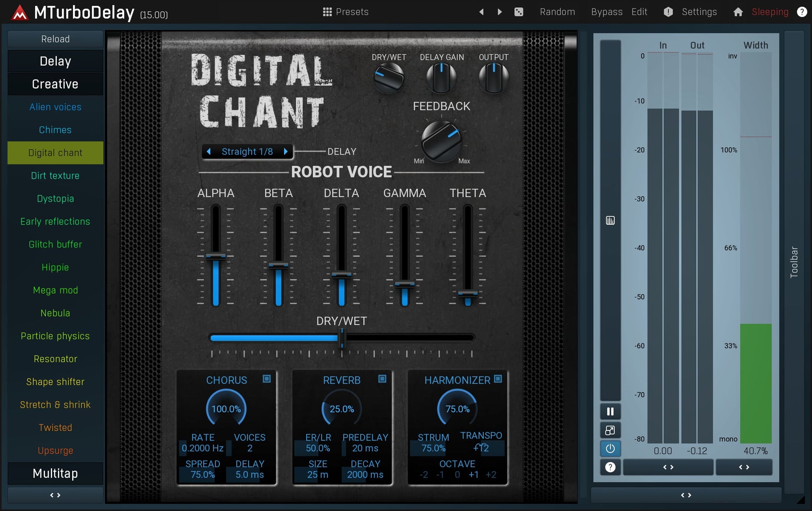Click the home icon in top bar
Image resolution: width=812 pixels, height=511 pixels.
tap(738, 12)
